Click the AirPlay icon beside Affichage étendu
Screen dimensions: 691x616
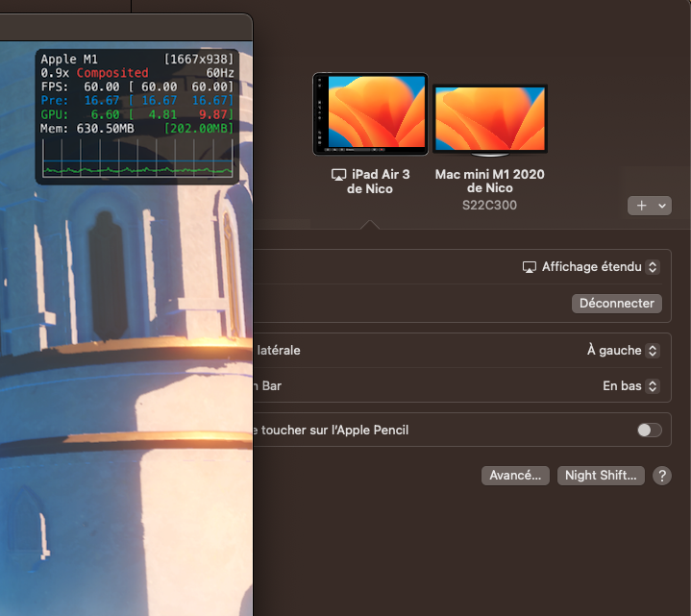530,267
